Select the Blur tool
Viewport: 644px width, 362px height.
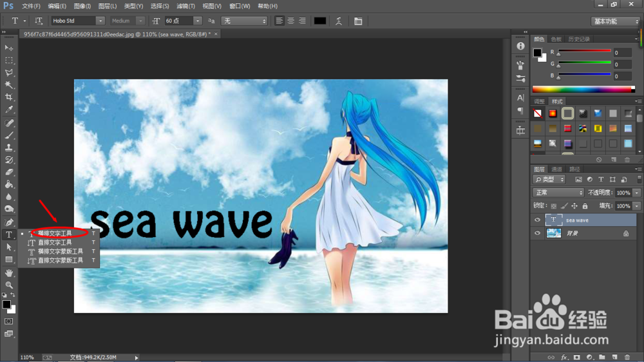click(8, 197)
